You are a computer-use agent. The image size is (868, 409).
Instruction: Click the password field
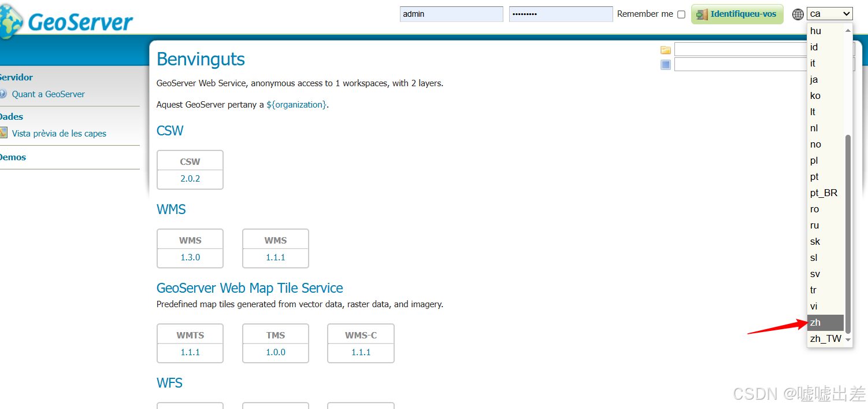pos(561,14)
